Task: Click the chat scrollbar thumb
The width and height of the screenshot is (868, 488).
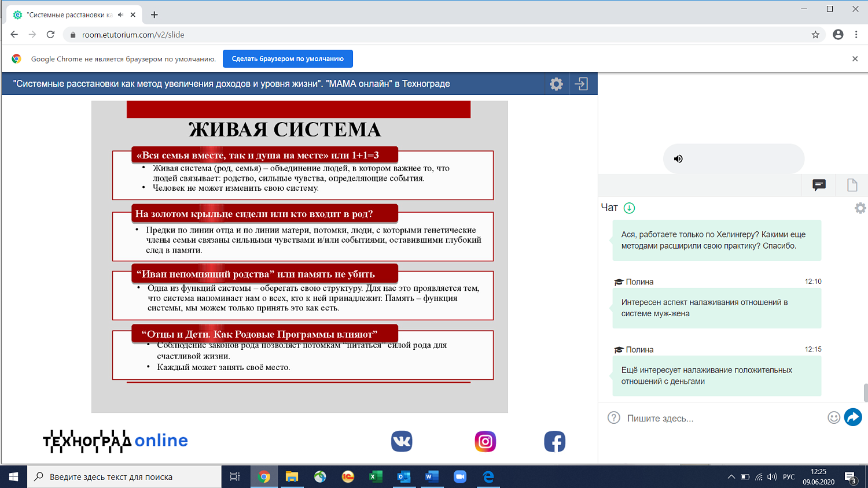Action: [x=866, y=393]
